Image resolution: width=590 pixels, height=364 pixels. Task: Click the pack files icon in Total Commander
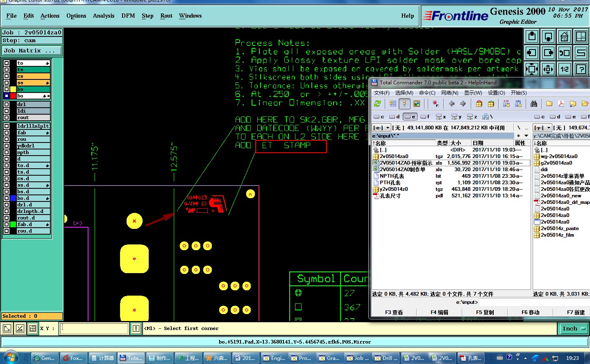[x=479, y=104]
